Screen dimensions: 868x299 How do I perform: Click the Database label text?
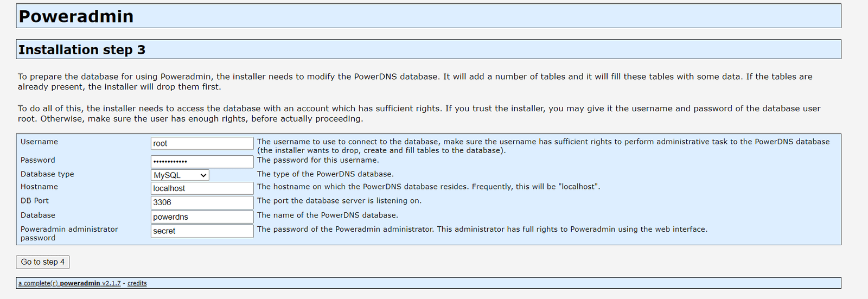tap(38, 215)
